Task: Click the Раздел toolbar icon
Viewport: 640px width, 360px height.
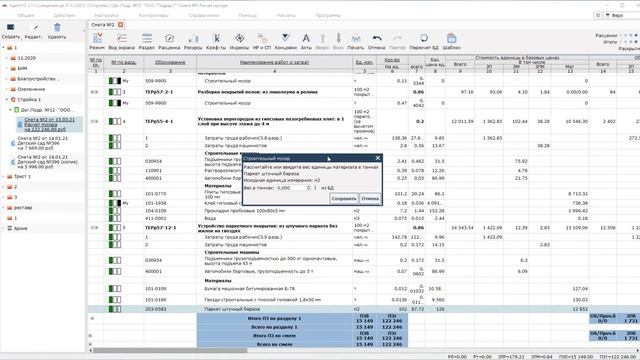Action: (147, 38)
